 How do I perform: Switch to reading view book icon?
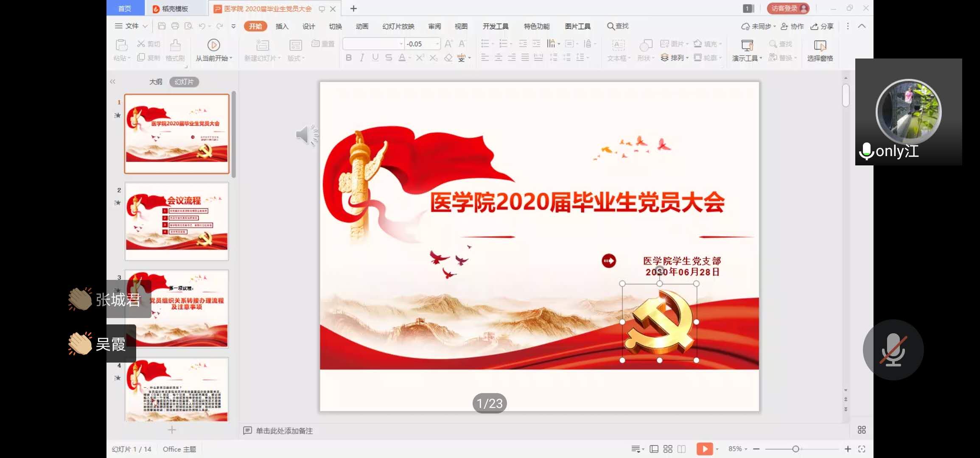coord(681,449)
